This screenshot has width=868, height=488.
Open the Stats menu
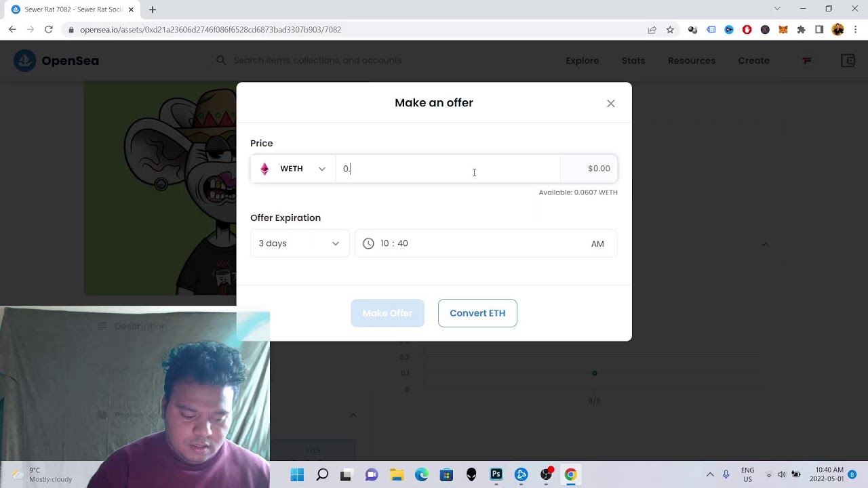pyautogui.click(x=633, y=60)
